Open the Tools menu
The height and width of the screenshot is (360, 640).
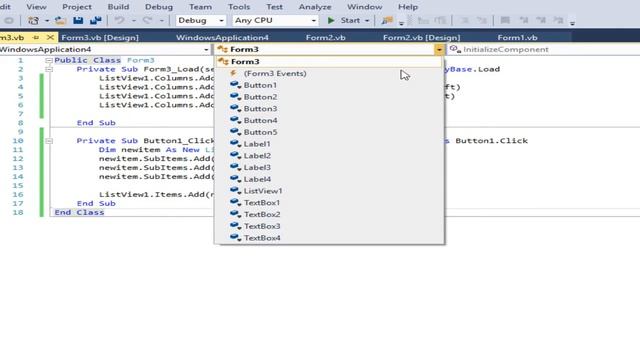tap(239, 7)
